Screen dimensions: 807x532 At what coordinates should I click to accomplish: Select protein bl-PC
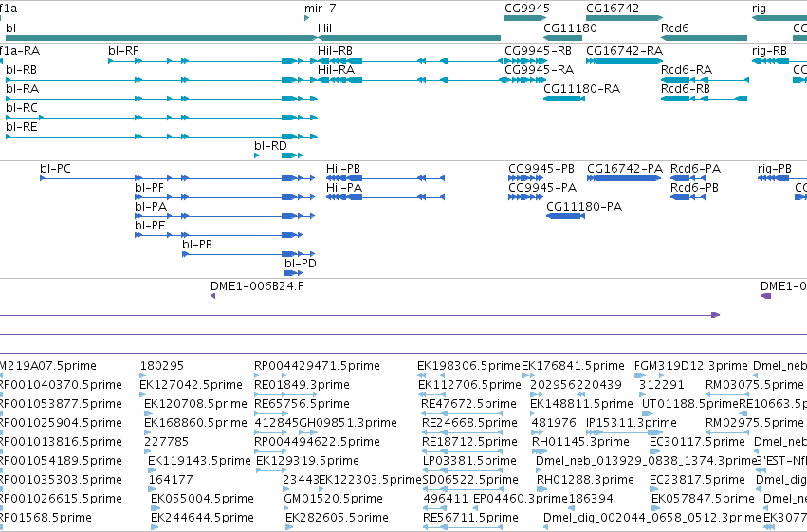(x=177, y=178)
